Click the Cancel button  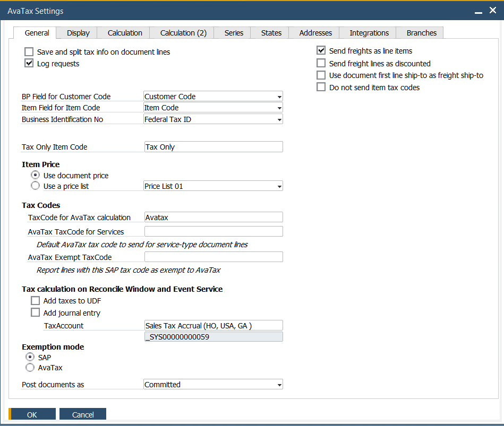(x=83, y=414)
